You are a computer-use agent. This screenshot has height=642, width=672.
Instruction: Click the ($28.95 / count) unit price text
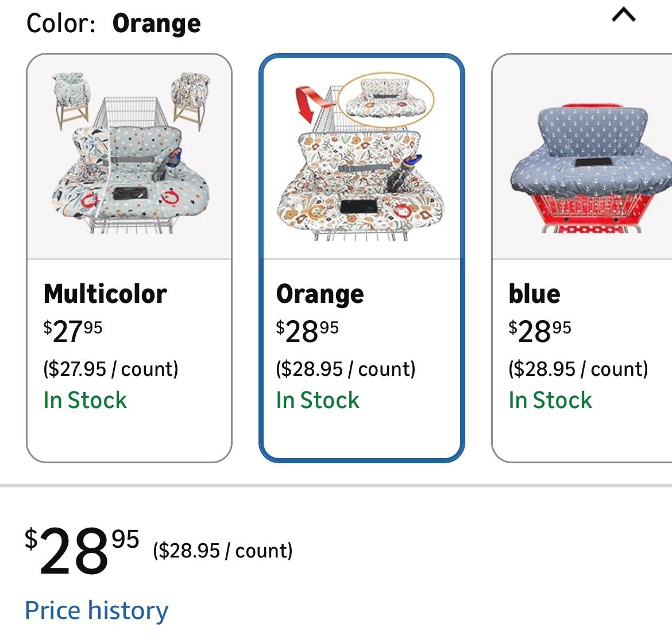point(223,550)
